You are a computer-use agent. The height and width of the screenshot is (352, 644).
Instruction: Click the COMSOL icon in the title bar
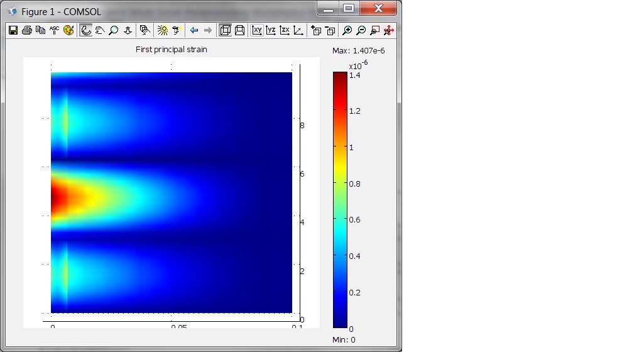coord(13,11)
